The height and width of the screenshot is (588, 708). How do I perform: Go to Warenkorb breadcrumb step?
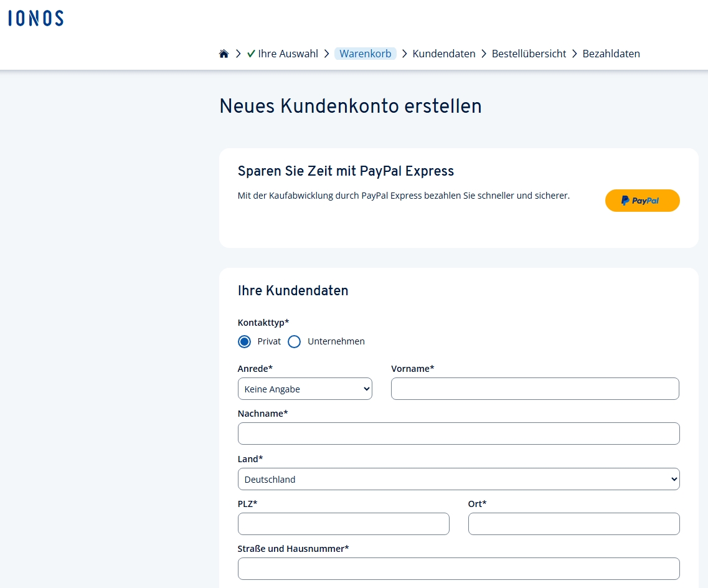coord(366,54)
